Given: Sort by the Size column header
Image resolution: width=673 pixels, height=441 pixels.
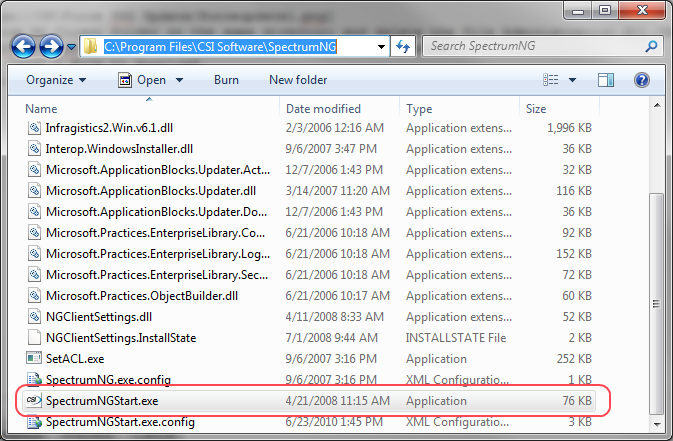Looking at the screenshot, I should [536, 109].
